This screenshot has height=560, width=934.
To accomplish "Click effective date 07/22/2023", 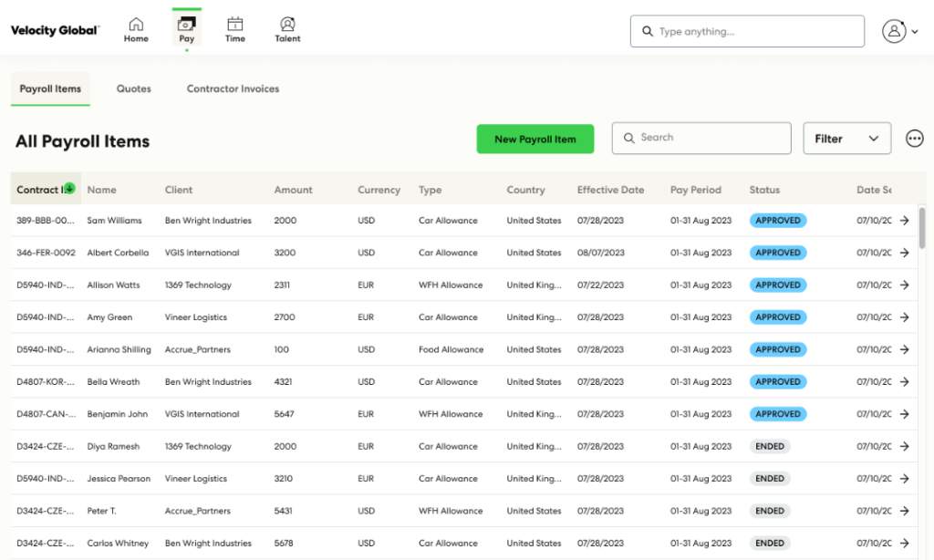I will tap(600, 285).
